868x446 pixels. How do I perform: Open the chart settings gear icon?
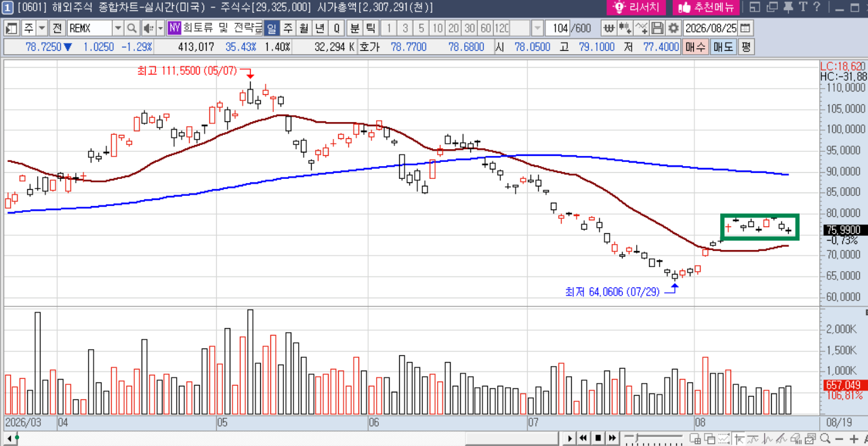pos(673,28)
